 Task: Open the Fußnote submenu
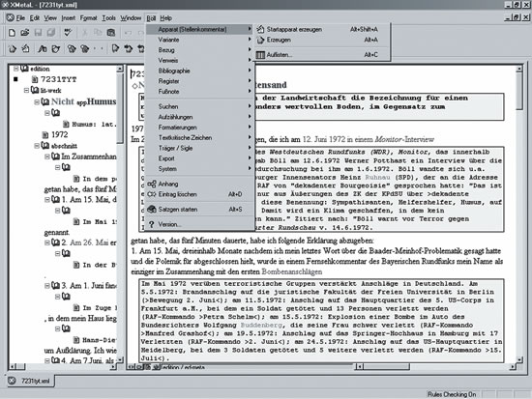(x=200, y=92)
